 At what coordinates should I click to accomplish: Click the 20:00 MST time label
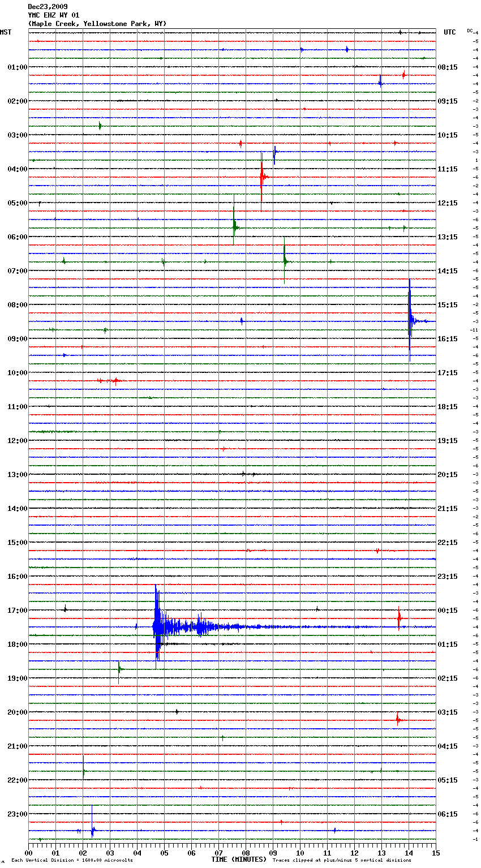click(18, 712)
